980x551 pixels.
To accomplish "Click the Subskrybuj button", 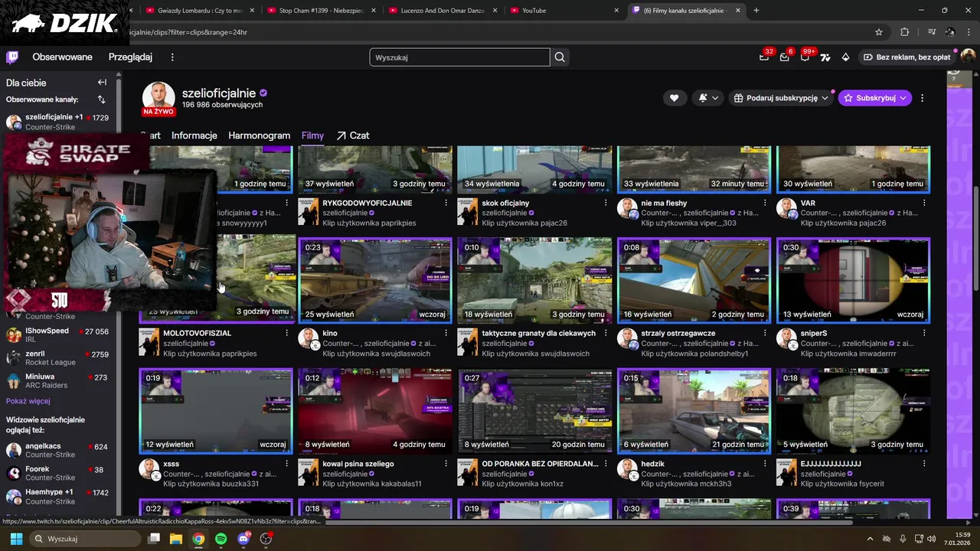I will [874, 98].
